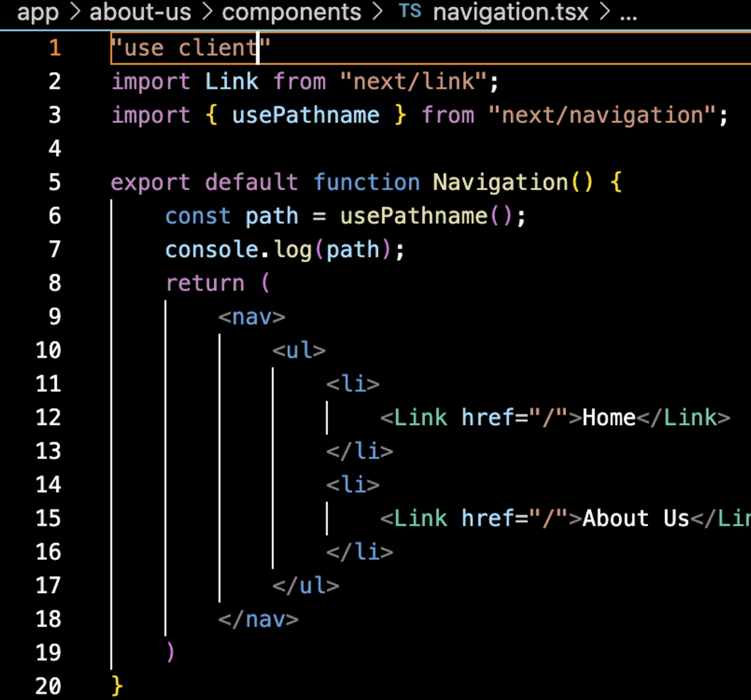Expand the chevron after navigation.tsx breadcrumb
The image size is (751, 700).
(605, 12)
